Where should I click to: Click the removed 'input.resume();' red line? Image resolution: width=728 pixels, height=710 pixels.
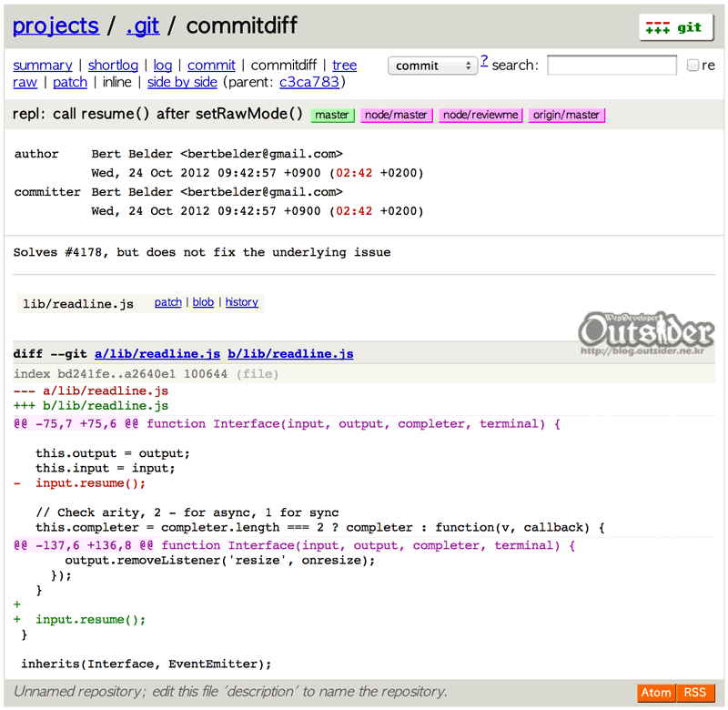point(90,483)
